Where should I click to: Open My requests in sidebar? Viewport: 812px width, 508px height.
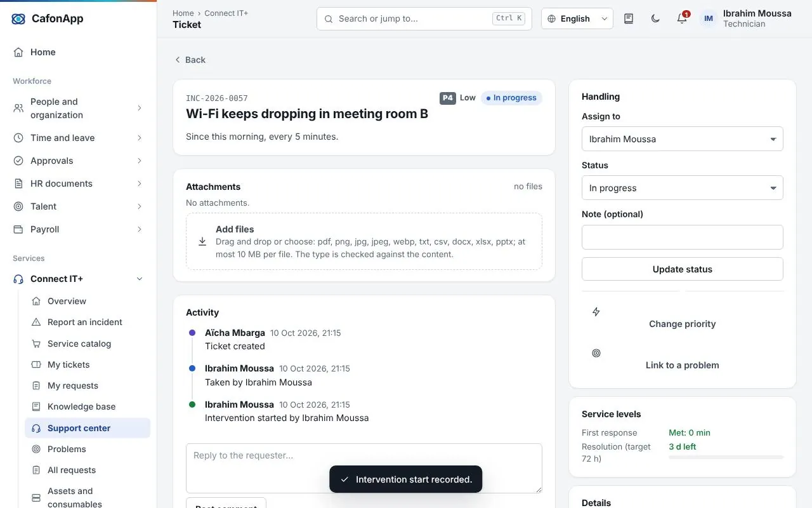click(x=88, y=385)
